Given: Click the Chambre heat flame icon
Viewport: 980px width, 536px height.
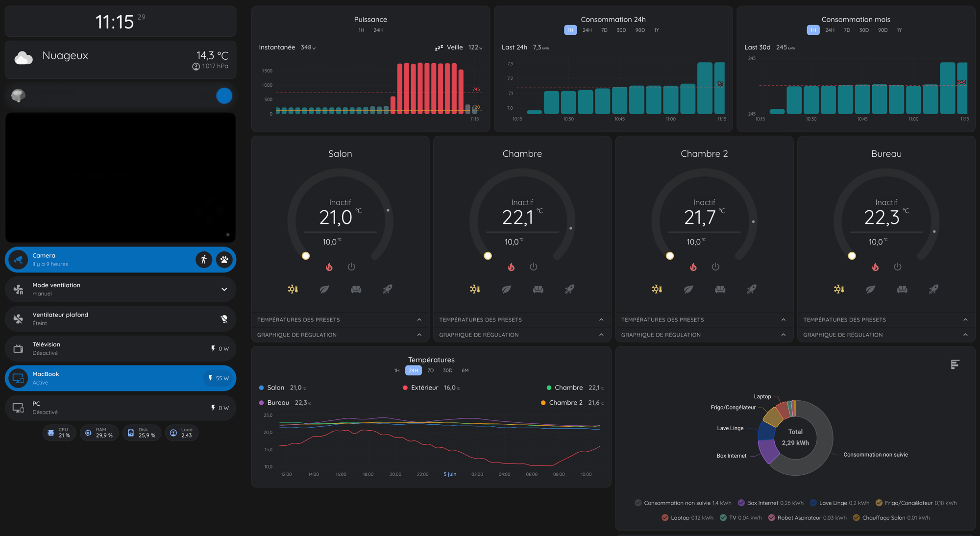Looking at the screenshot, I should (511, 267).
